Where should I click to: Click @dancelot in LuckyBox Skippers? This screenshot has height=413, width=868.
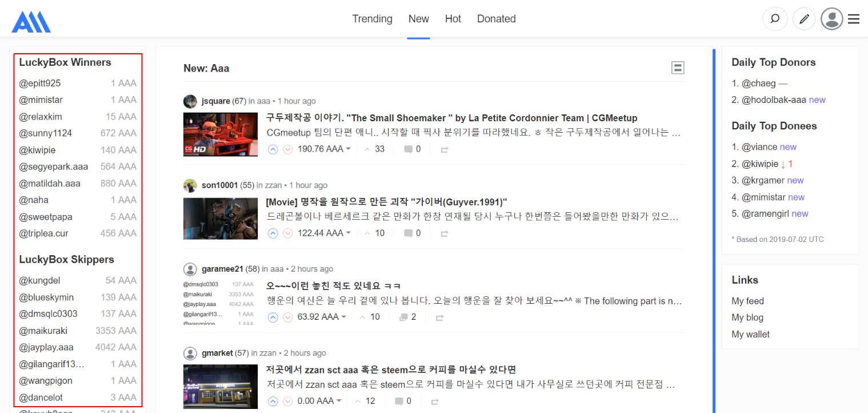pos(41,398)
